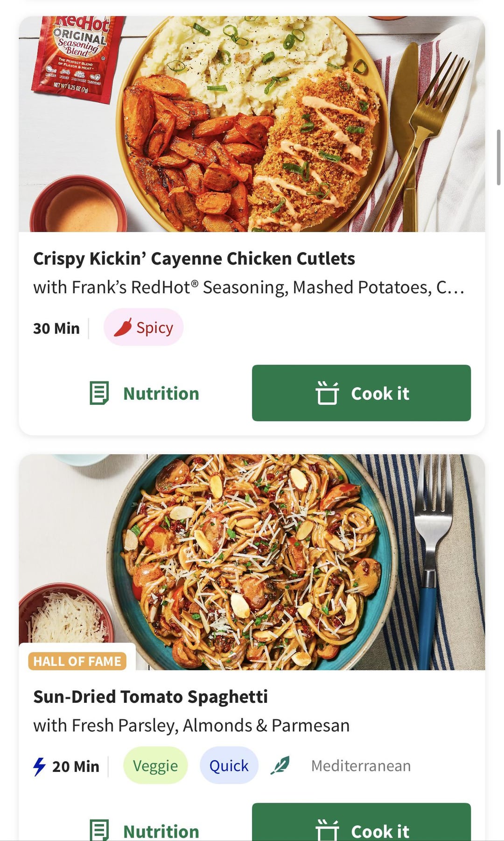Tap the Mediterranean label
Image resolution: width=504 pixels, height=841 pixels.
click(361, 766)
